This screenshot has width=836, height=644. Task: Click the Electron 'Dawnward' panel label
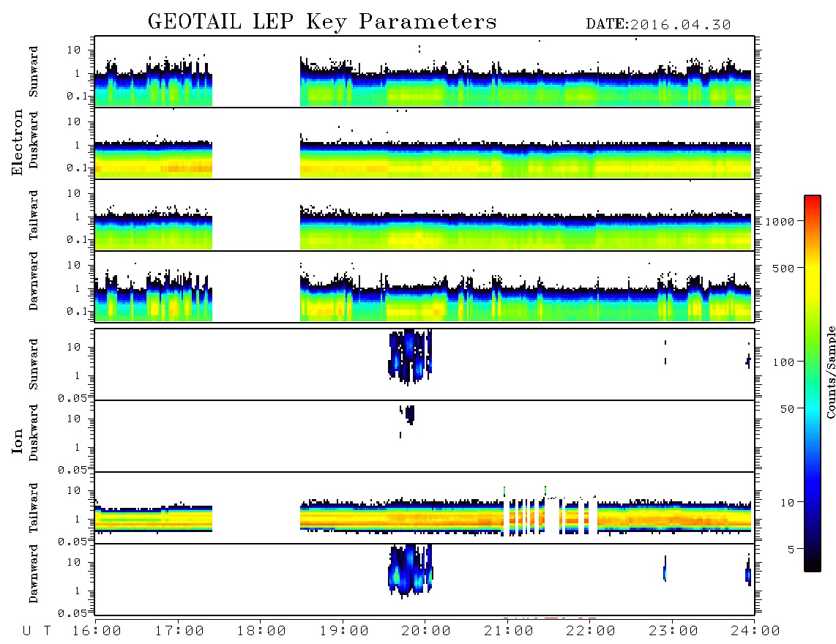[34, 281]
